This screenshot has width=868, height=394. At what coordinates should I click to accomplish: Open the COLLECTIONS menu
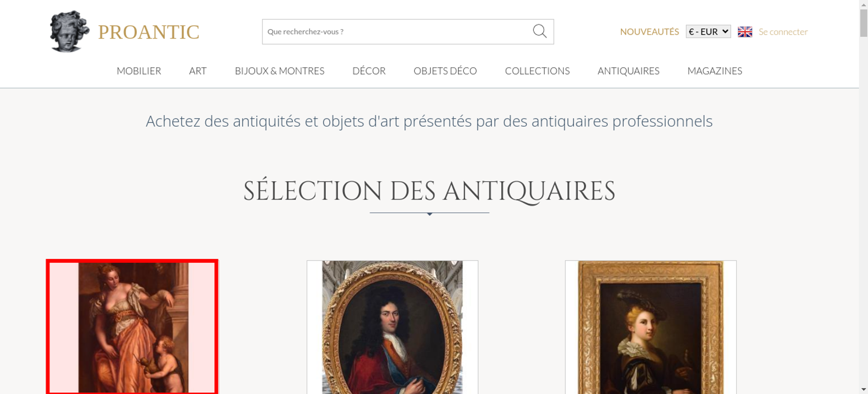point(537,71)
